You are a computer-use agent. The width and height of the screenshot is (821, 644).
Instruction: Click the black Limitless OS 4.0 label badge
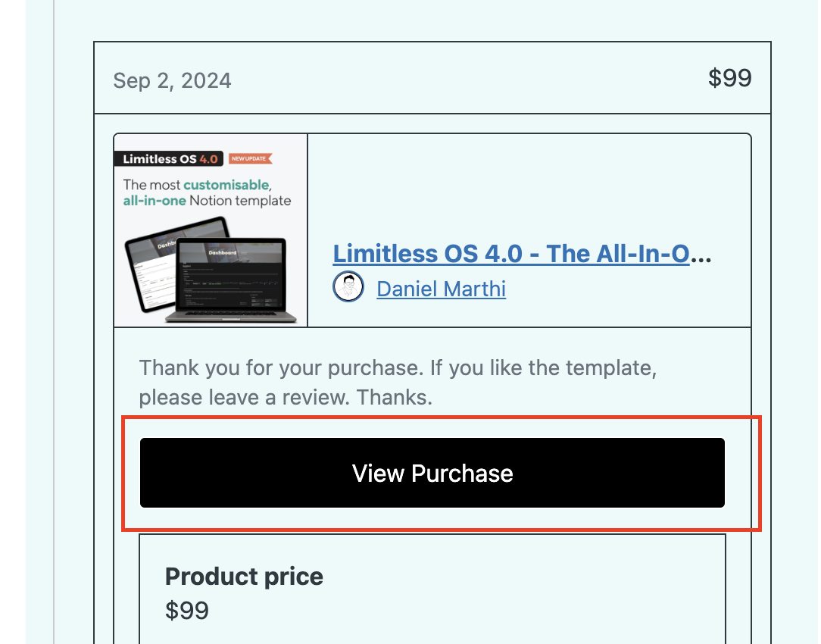tap(169, 158)
